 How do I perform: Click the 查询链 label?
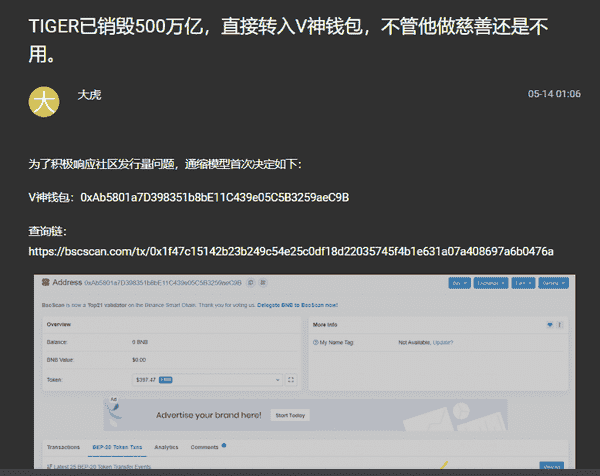pyautogui.click(x=47, y=231)
